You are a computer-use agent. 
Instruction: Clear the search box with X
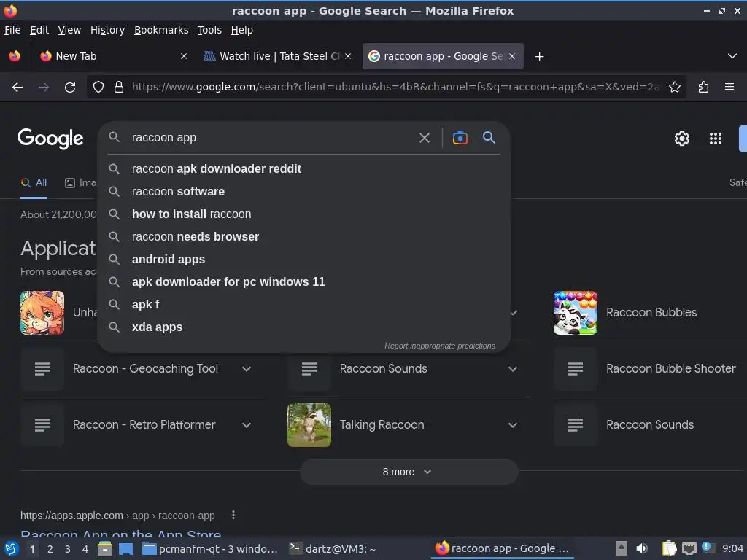click(424, 138)
